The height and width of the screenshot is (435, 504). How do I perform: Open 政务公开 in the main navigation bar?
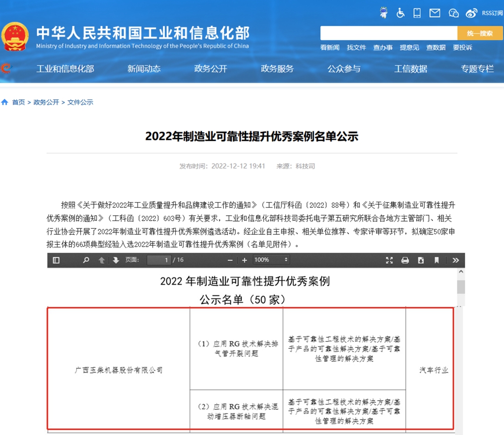point(211,69)
